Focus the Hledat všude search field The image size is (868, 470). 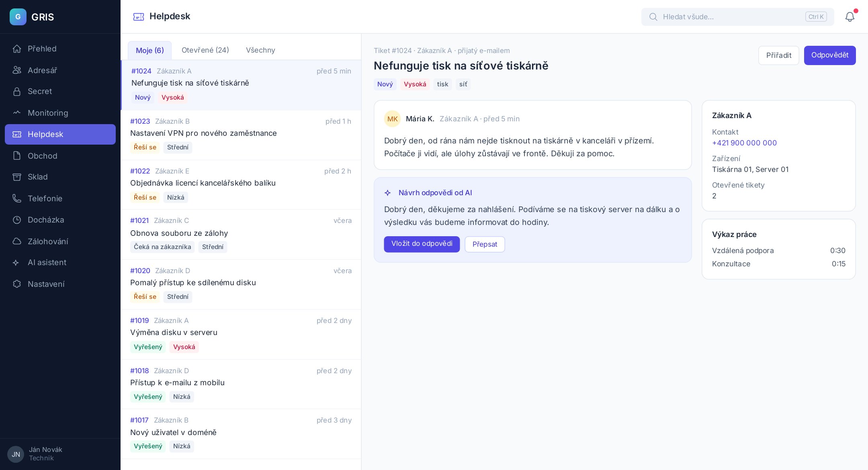click(x=737, y=17)
